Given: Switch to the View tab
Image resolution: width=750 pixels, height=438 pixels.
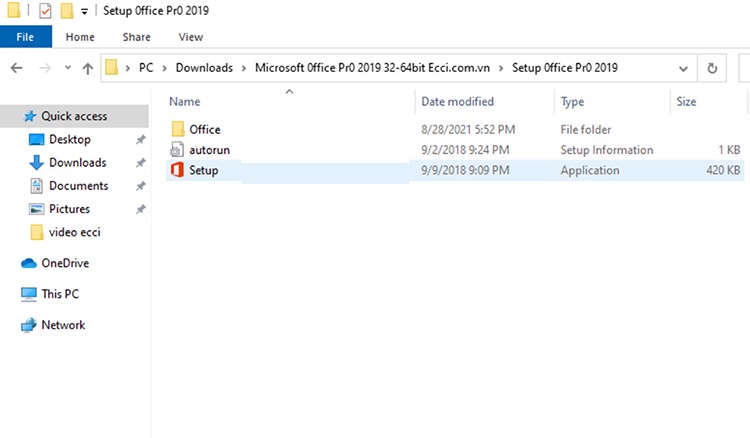Looking at the screenshot, I should pos(190,37).
